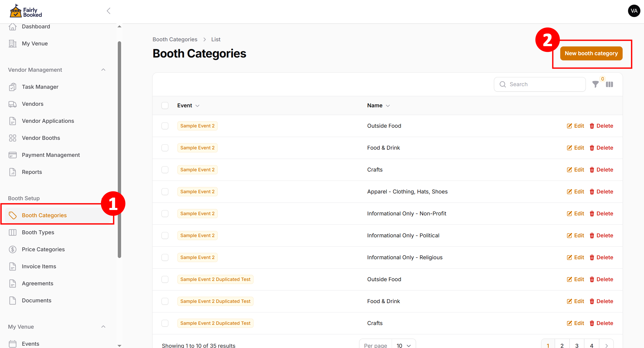Open Price Categories in sidebar
644x348 pixels.
(43, 249)
